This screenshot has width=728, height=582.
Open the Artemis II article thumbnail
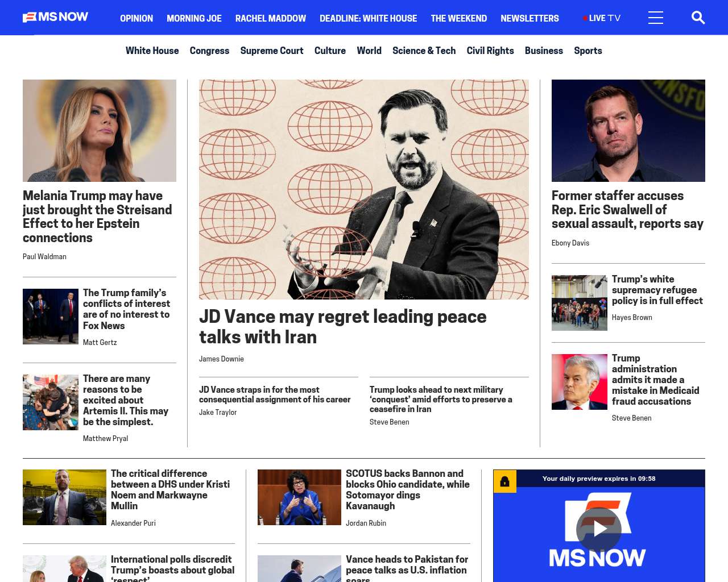coord(51,402)
